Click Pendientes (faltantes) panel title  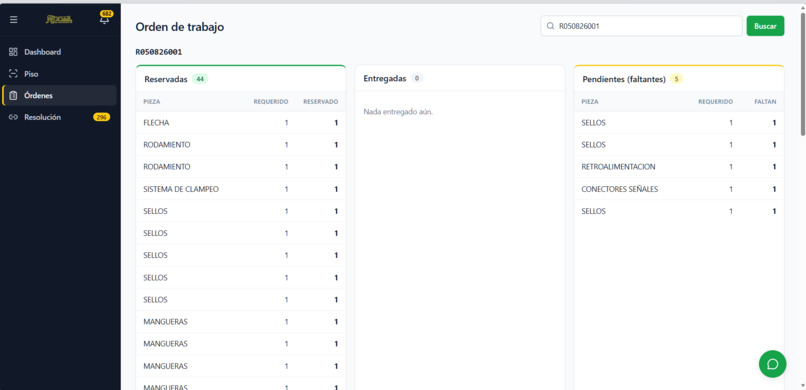(x=624, y=79)
